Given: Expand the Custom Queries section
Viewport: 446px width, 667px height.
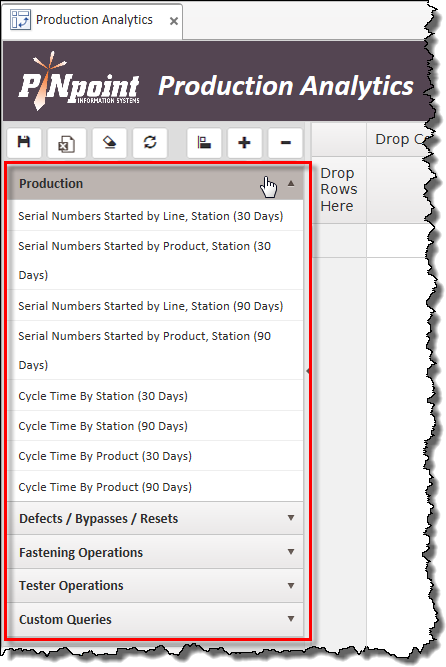Looking at the screenshot, I should click(155, 619).
